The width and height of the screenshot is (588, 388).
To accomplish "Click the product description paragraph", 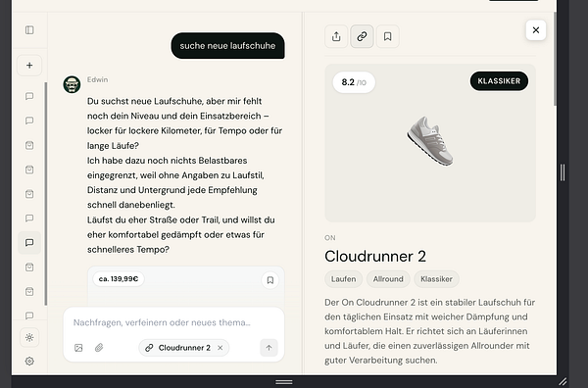I will [430, 331].
